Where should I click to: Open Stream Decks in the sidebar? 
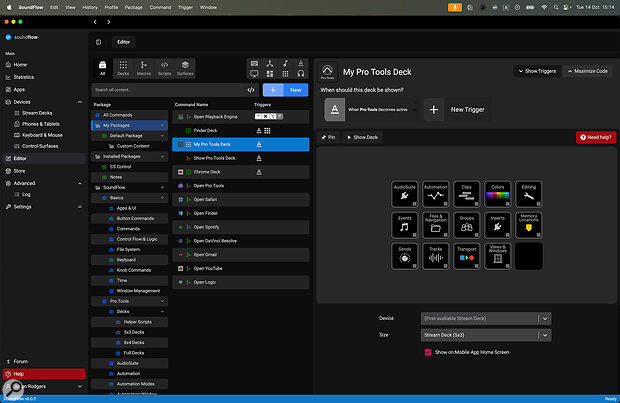[x=37, y=113]
